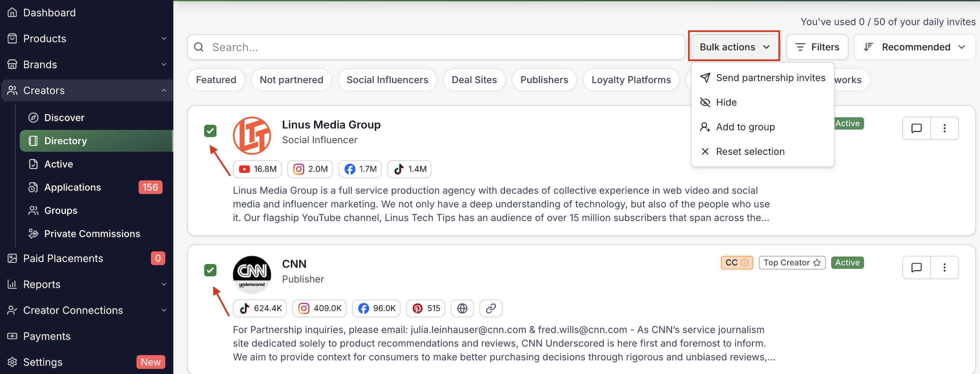The image size is (980, 374).
Task: Open the Bulk actions dropdown
Action: coord(734,47)
